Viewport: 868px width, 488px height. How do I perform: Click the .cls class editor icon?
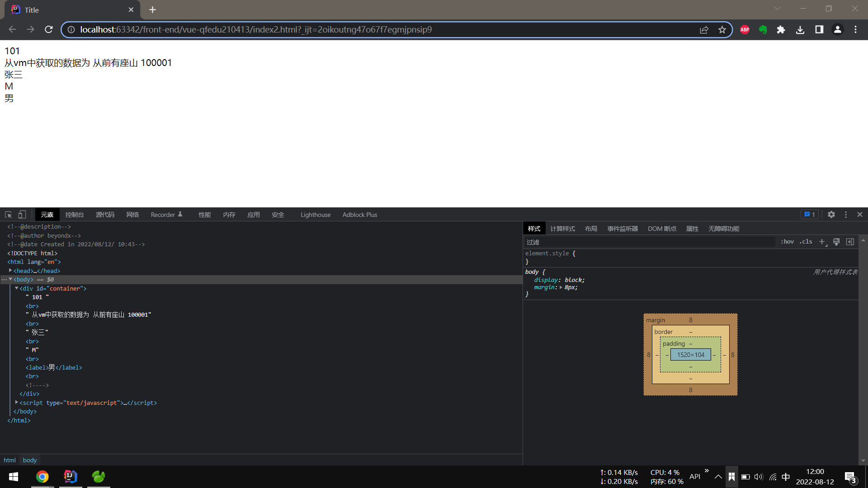[x=807, y=241]
